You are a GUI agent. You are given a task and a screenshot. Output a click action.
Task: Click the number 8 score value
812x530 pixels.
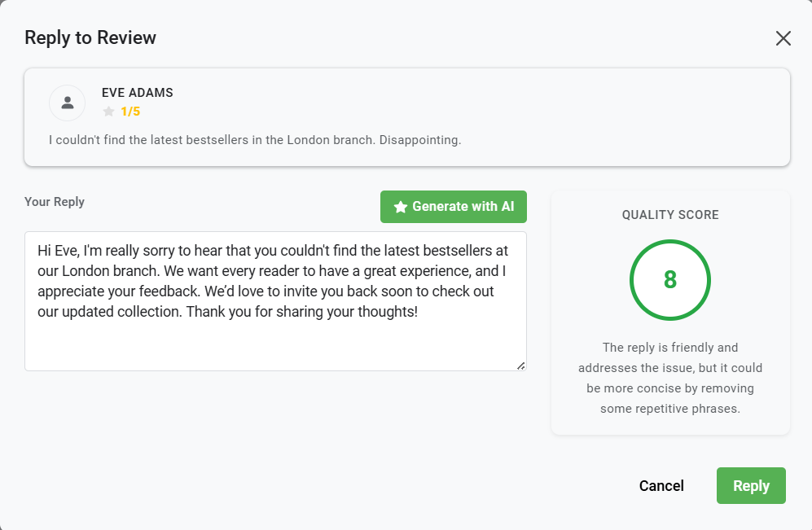tap(670, 280)
